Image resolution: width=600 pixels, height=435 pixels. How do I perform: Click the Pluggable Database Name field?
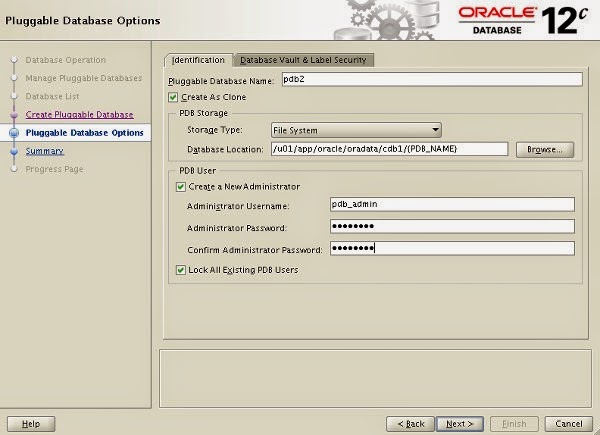coord(432,80)
